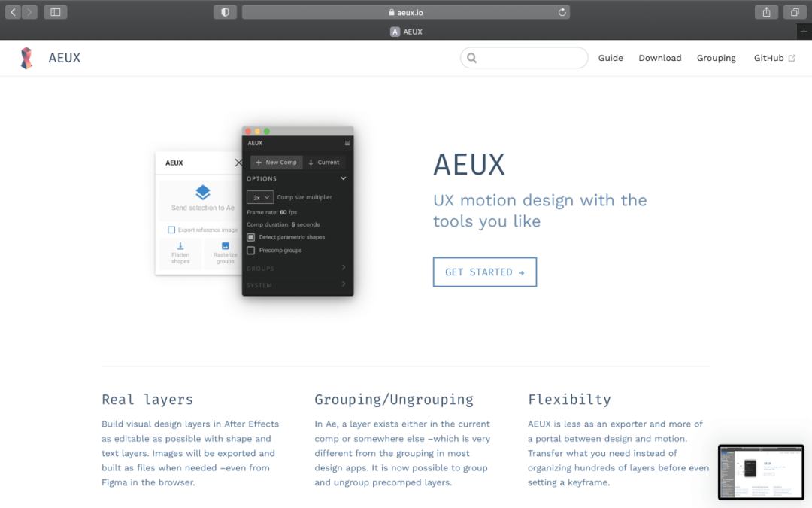The height and width of the screenshot is (508, 812).
Task: Focus the site search input field
Action: point(524,58)
